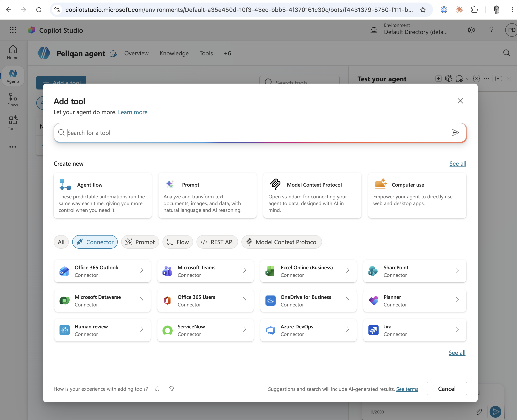Screen dimensions: 517x420
Task: Open Agents in the left sidebar
Action: point(13,76)
